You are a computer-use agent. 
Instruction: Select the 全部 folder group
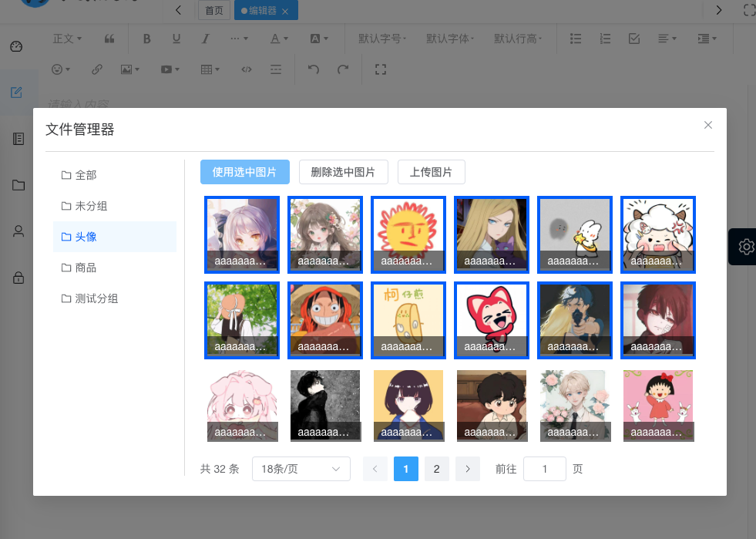tap(115, 175)
